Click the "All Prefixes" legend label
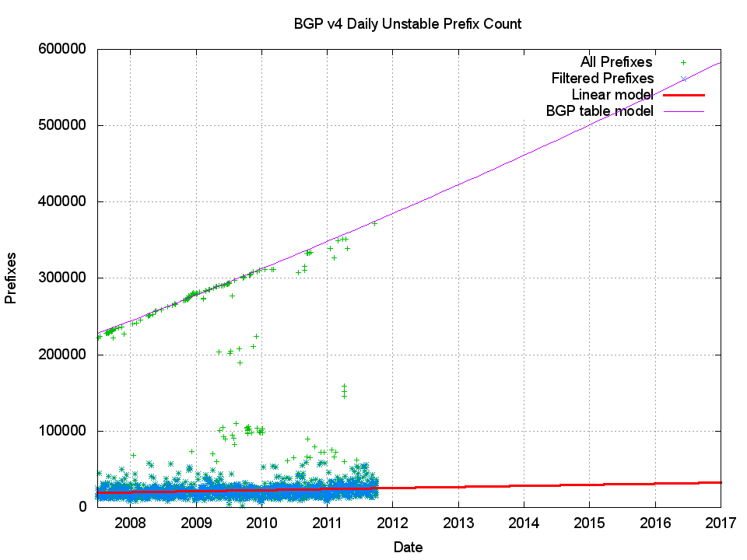Screen dimensions: 747x560 click(616, 61)
